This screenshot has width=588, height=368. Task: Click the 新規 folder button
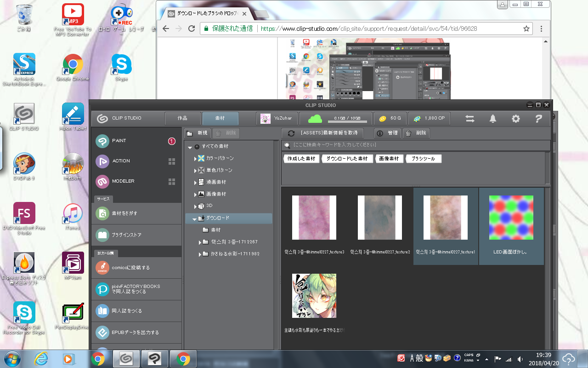click(x=198, y=133)
